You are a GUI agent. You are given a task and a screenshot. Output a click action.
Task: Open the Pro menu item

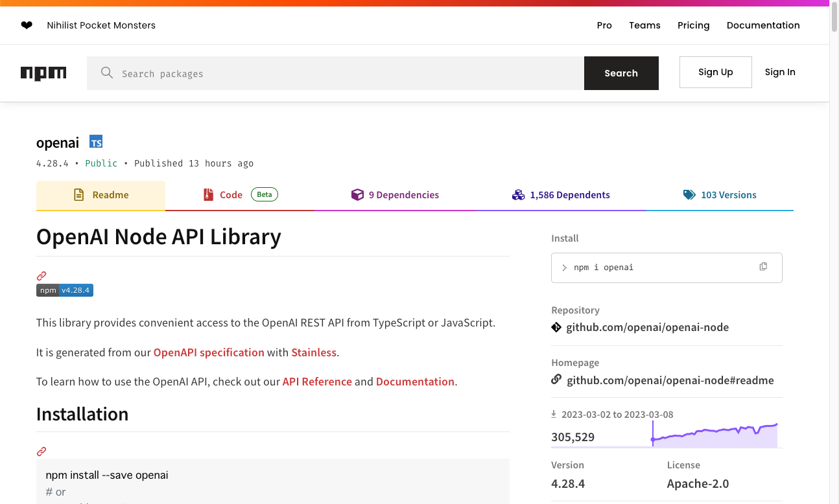click(x=604, y=25)
